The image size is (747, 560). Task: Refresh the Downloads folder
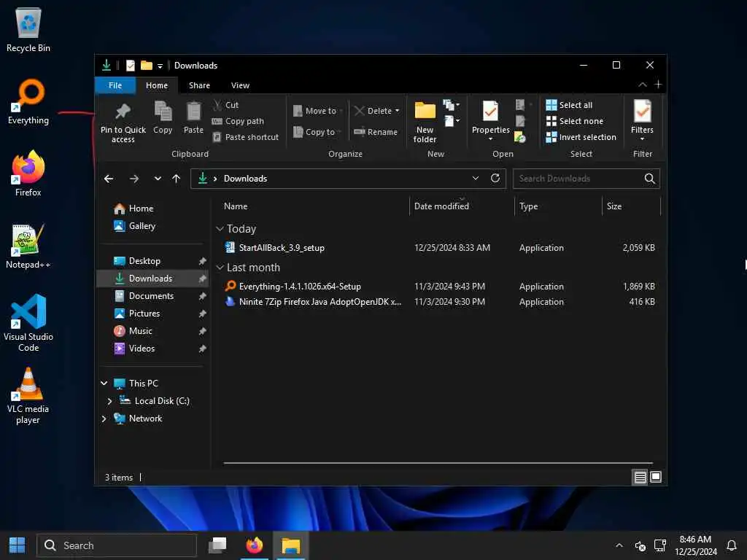point(495,178)
